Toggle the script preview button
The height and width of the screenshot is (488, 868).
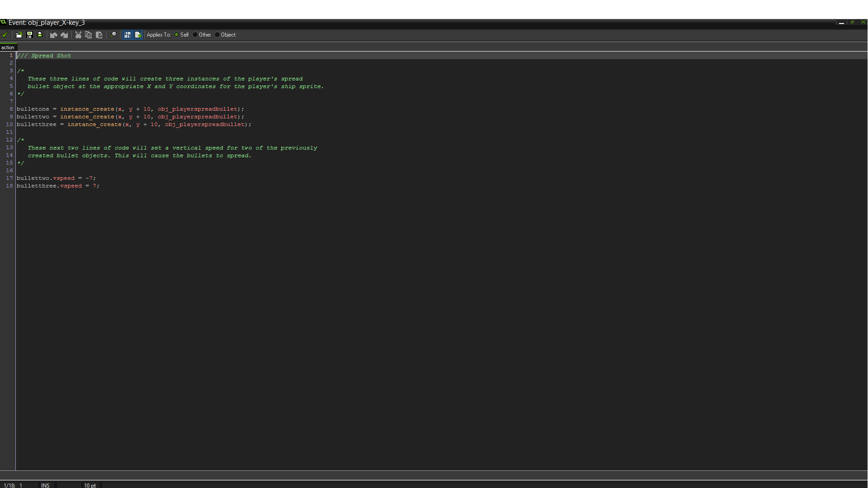coord(138,35)
